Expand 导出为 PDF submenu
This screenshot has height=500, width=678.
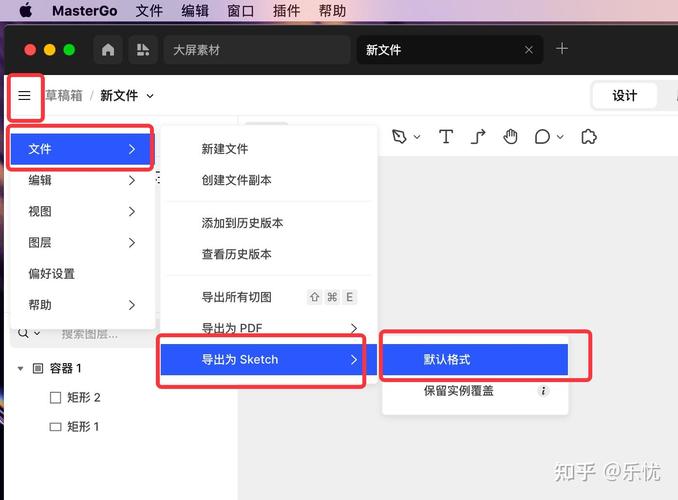269,328
